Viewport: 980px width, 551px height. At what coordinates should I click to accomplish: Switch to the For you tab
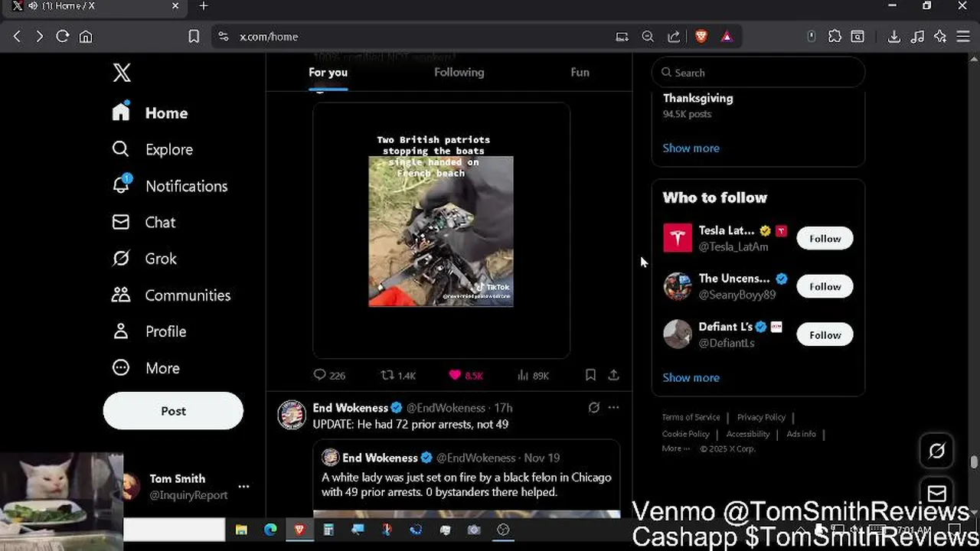coord(328,73)
